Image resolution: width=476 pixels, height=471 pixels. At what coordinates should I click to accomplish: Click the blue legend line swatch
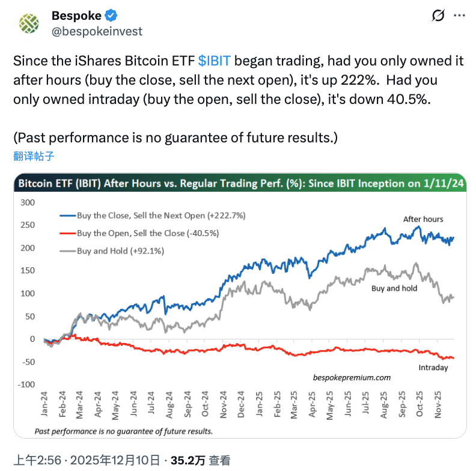[x=67, y=215]
